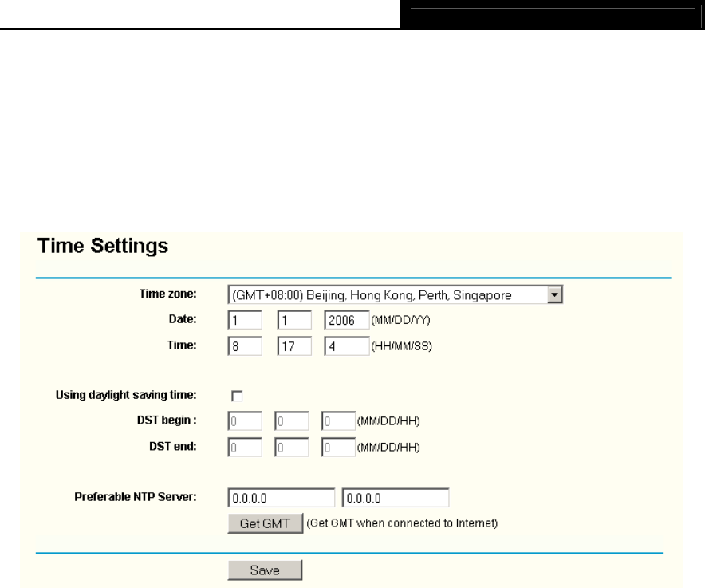Click the Get GMT when connected note
Image resolution: width=705 pixels, height=588 pixels.
pos(402,523)
